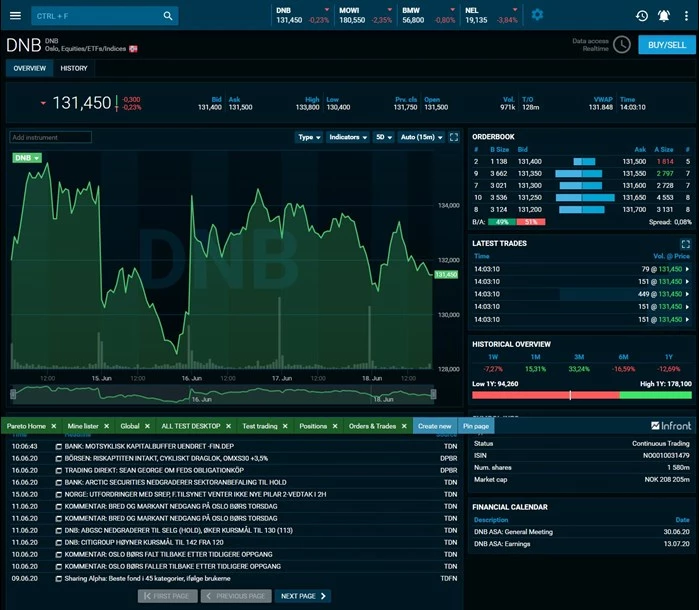
Task: Open the vertical three-dot more menu
Action: [x=686, y=16]
